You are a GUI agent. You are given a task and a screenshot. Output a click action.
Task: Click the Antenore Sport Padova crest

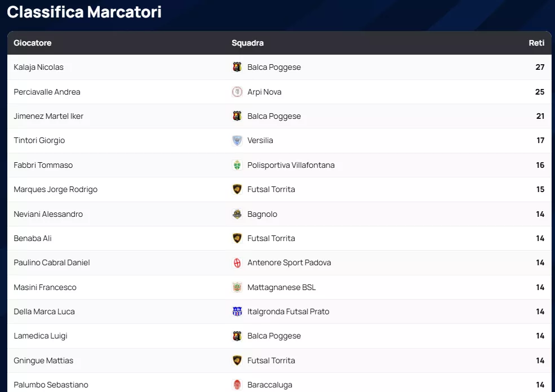tap(237, 262)
